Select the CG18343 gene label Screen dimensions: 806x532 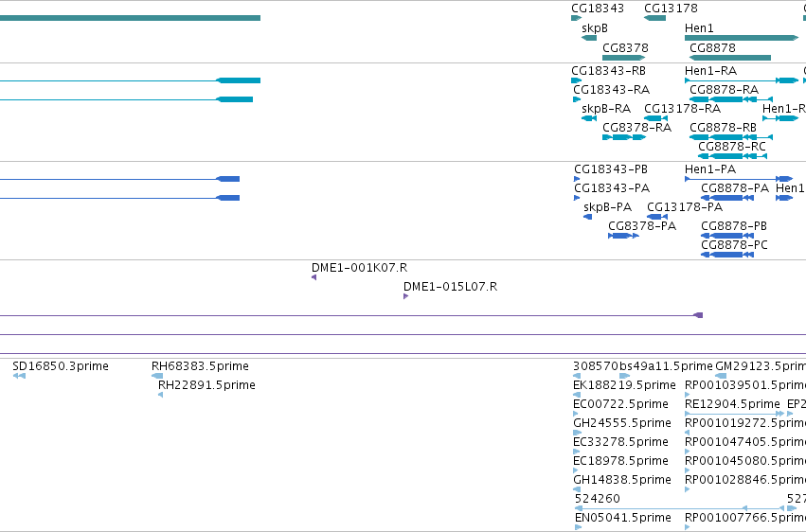pyautogui.click(x=598, y=9)
